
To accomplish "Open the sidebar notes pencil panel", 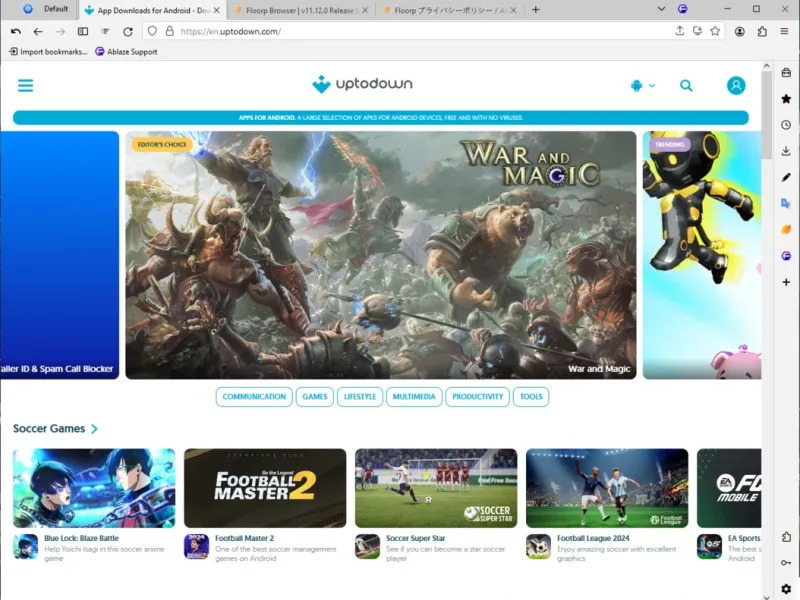I will click(x=786, y=177).
